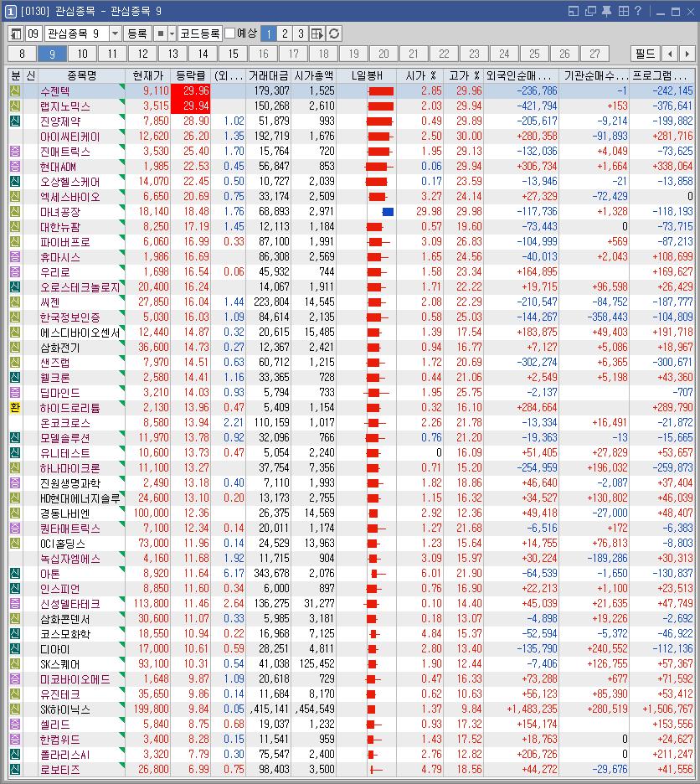Open the 관심종목 9 dropdown arrow

115,34
